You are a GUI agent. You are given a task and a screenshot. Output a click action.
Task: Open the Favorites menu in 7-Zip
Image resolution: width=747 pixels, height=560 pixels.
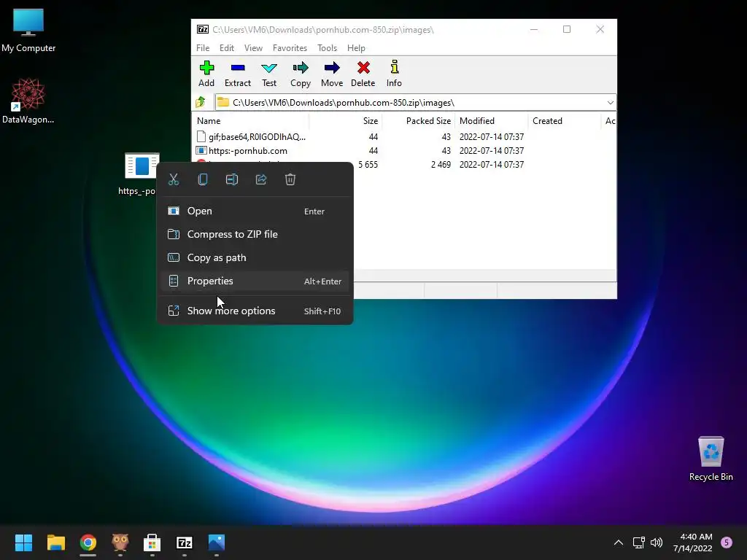[x=290, y=47]
